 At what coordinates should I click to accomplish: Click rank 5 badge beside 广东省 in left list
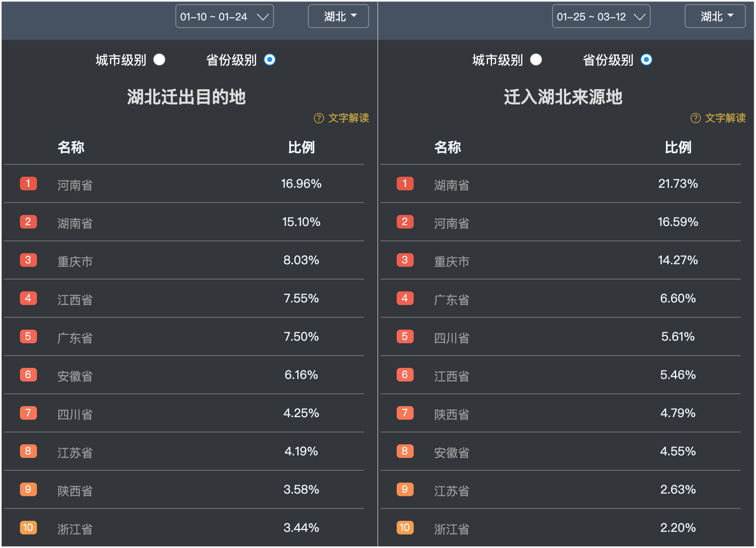point(28,336)
